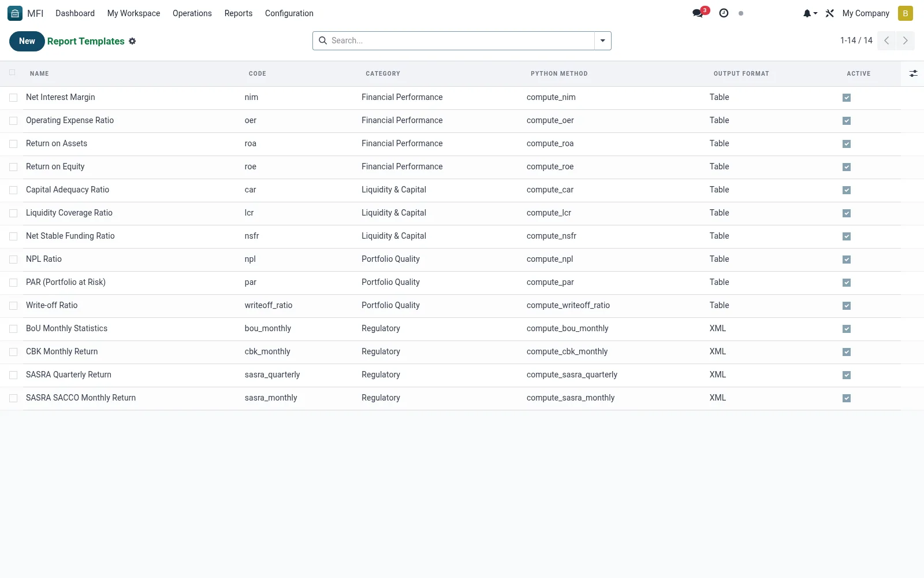
Task: Toggle Active for Write-off Ratio
Action: pos(847,306)
